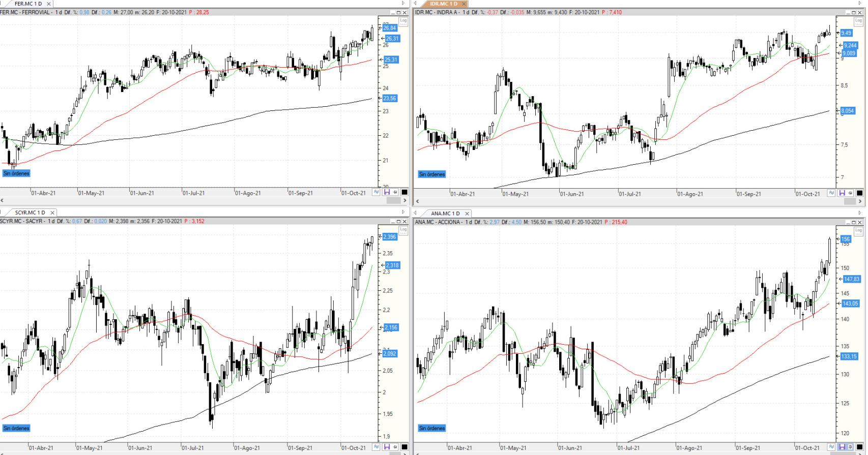Click black color swatch in Sacyr chart
This screenshot has height=455, width=868.
click(404, 447)
